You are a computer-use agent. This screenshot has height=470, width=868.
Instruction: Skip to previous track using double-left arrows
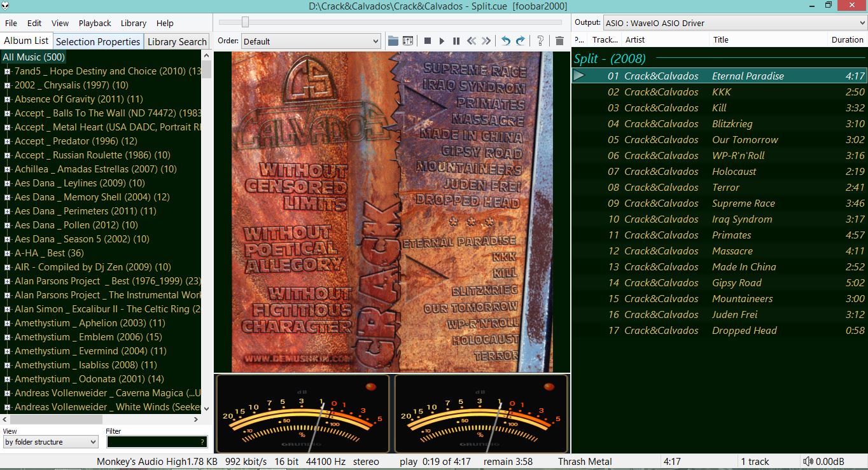tap(472, 41)
